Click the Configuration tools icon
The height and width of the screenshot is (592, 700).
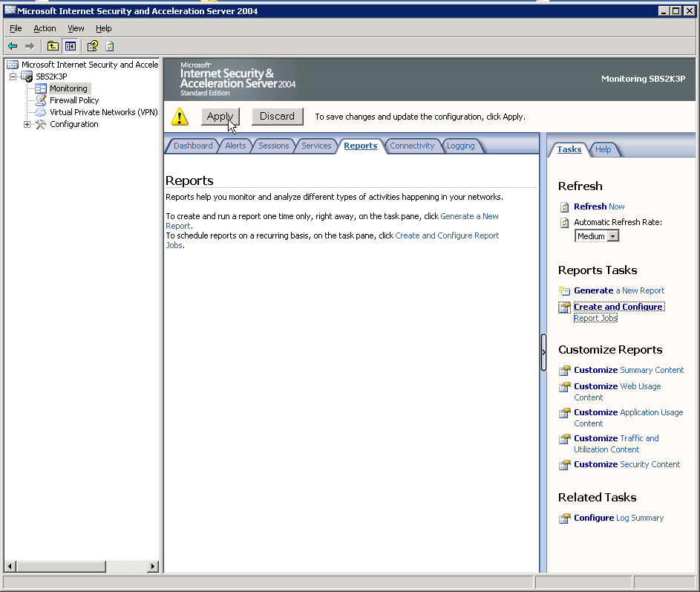tap(41, 124)
